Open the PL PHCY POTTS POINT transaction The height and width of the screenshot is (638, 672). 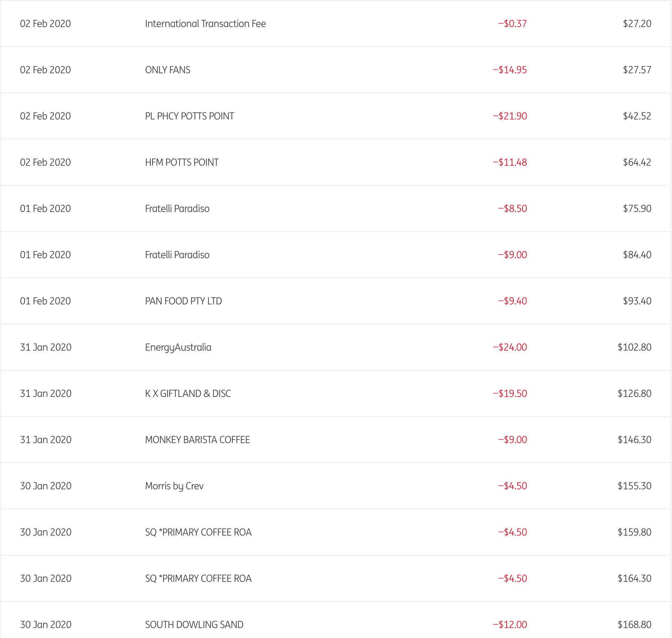pyautogui.click(x=189, y=116)
